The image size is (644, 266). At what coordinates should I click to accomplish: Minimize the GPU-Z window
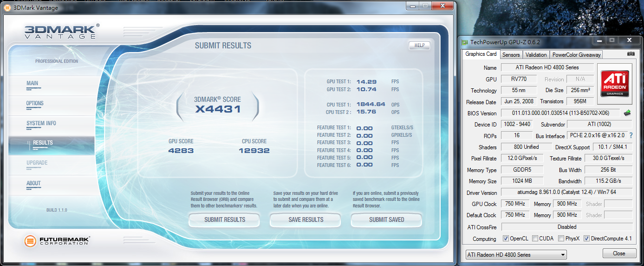point(599,41)
